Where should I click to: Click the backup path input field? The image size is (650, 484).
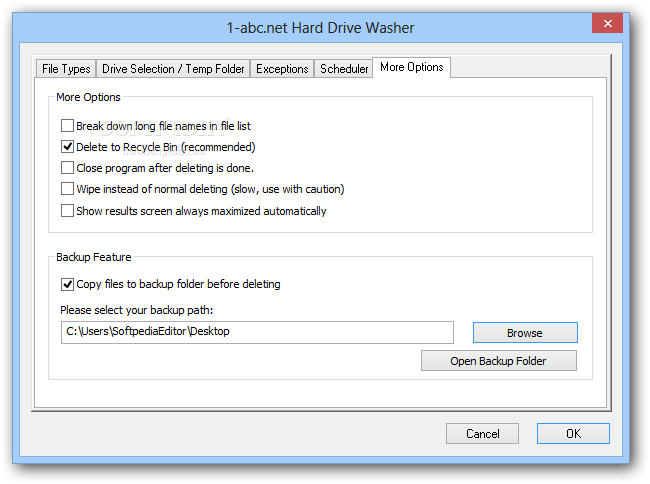[257, 332]
